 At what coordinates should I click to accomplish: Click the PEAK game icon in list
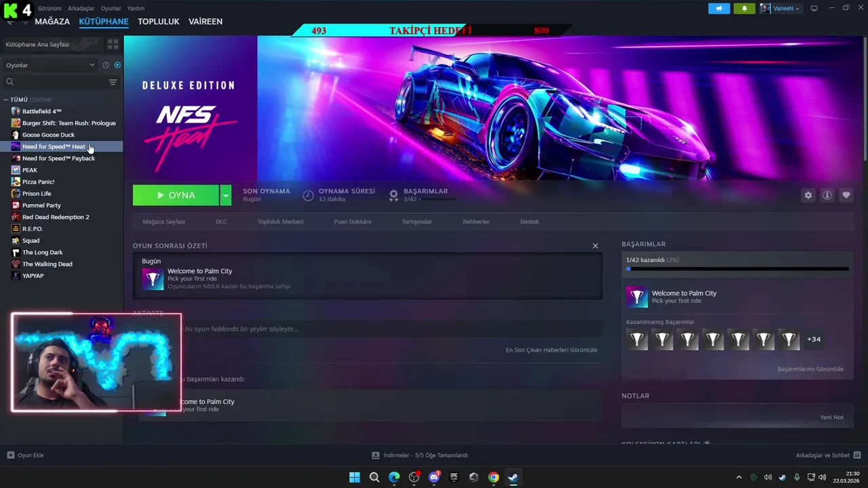(16, 170)
